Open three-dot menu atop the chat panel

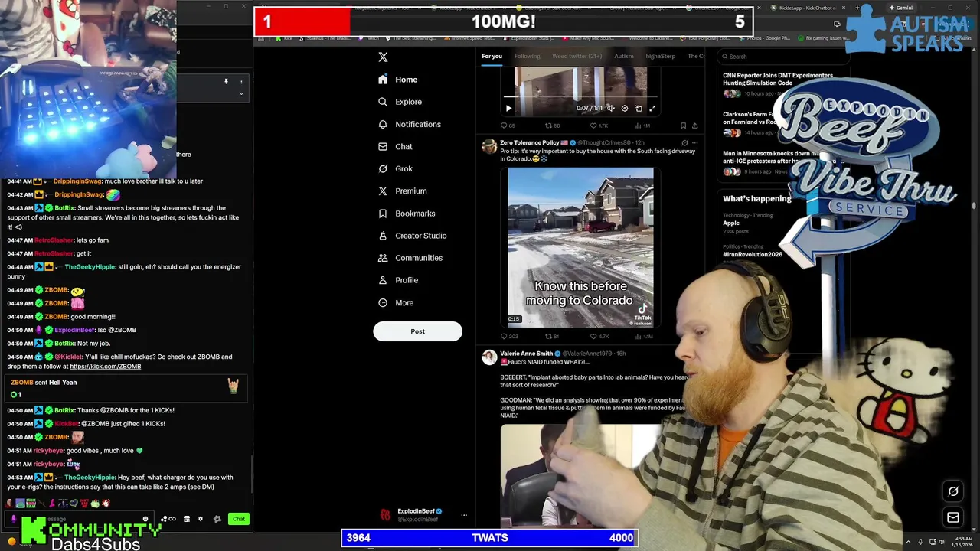(x=241, y=81)
